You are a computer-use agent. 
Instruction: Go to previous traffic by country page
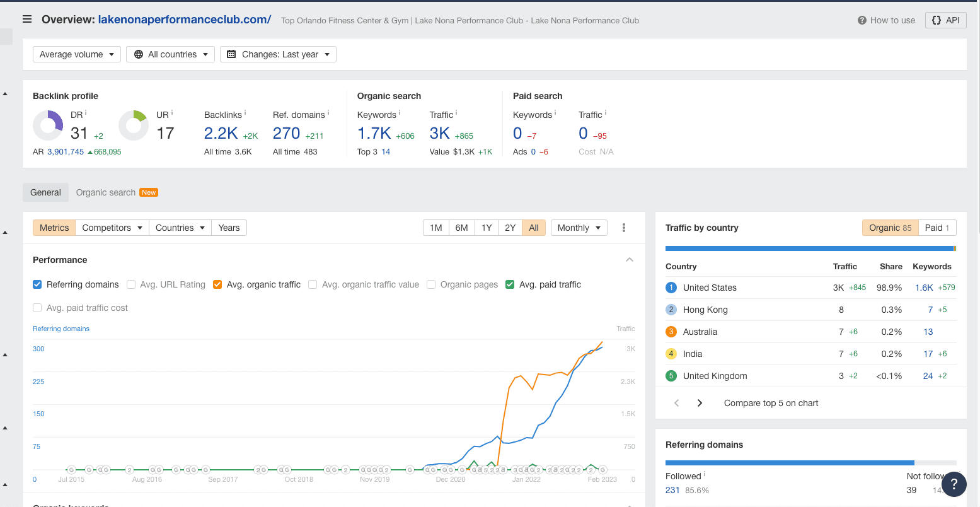tap(677, 403)
